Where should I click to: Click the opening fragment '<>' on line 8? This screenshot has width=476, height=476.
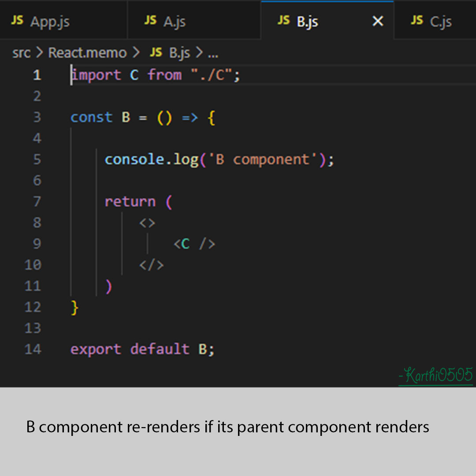147,223
